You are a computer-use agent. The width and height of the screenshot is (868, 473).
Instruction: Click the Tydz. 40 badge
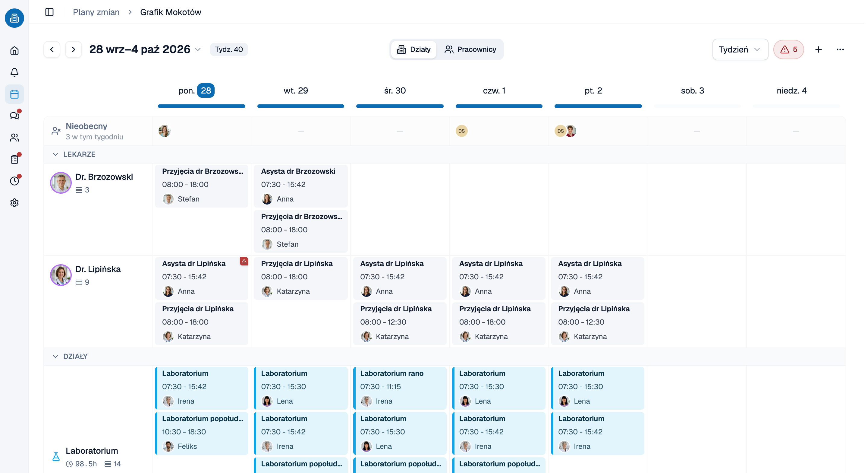(x=229, y=49)
